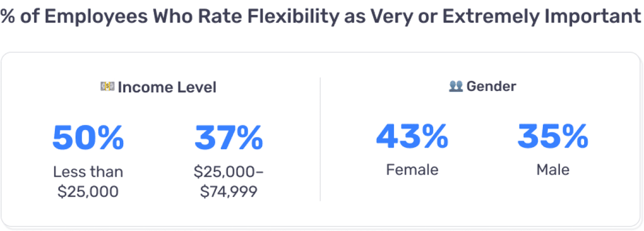Click the leading % symbol in the title
Screen dimensions: 644x231
tap(7, 17)
